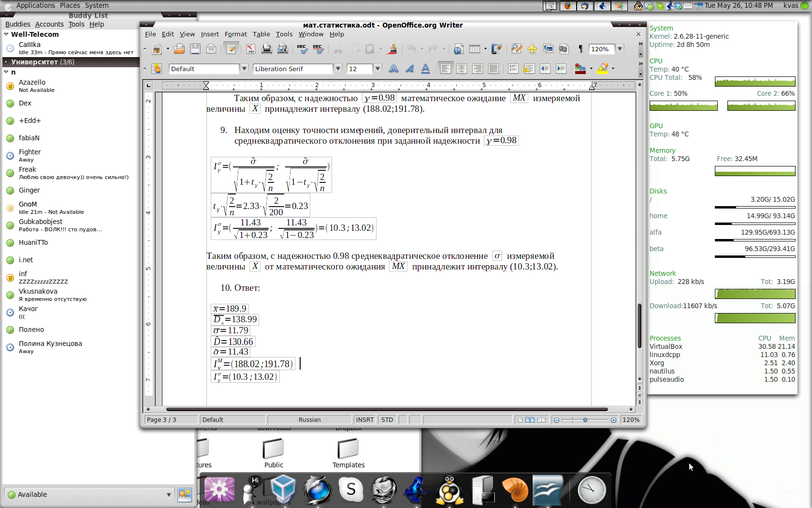Click the vertical scrollbar thumb in Writer
This screenshot has width=812, height=508.
tap(639, 326)
